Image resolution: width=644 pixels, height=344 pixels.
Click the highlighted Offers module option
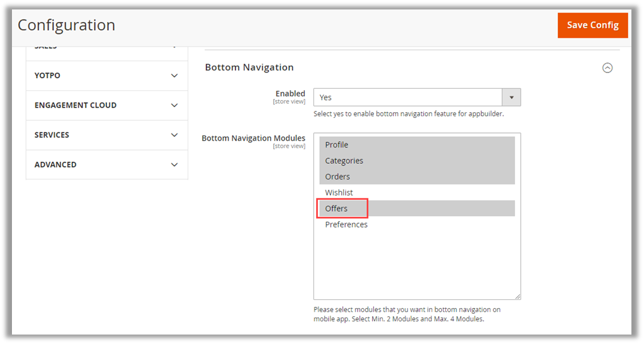pos(336,209)
